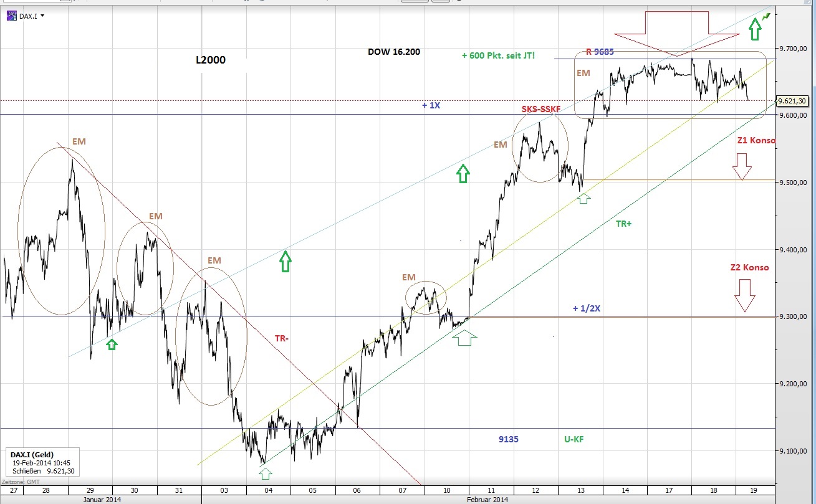
Task: Select the red down arrow under Z1 Konso
Action: (742, 166)
